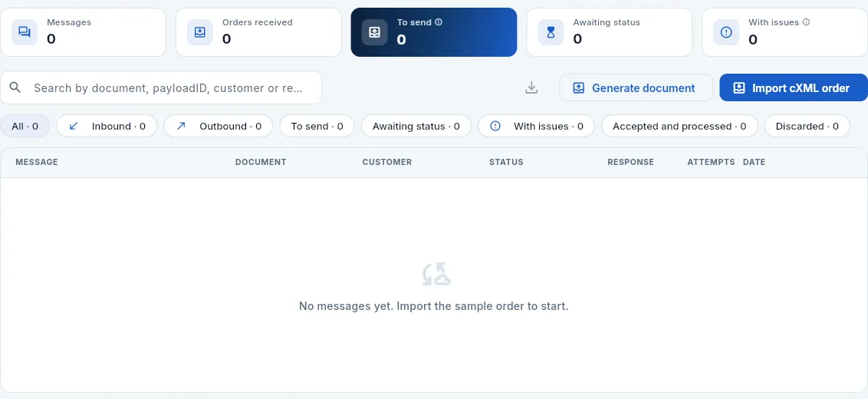The image size is (868, 399).
Task: Click the MESSAGE column header
Action: (x=37, y=163)
